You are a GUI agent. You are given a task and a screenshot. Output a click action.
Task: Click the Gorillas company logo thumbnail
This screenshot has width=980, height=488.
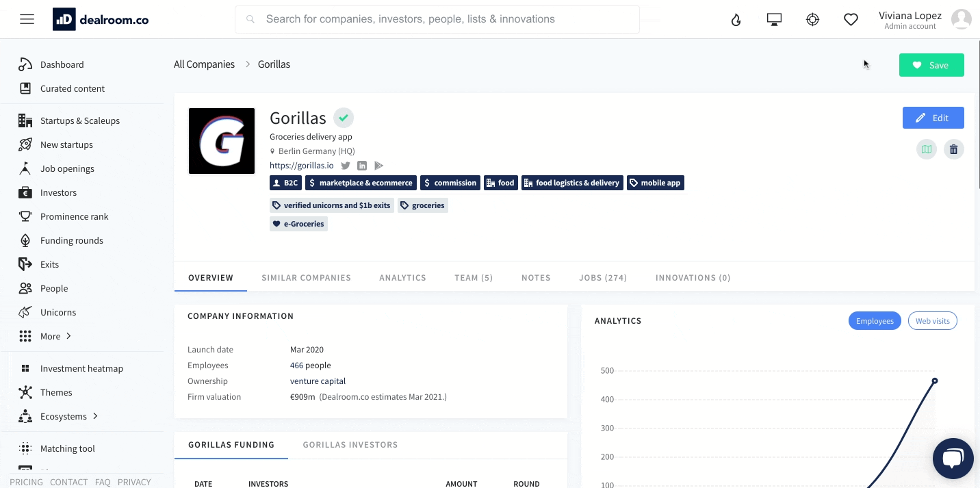pyautogui.click(x=222, y=141)
